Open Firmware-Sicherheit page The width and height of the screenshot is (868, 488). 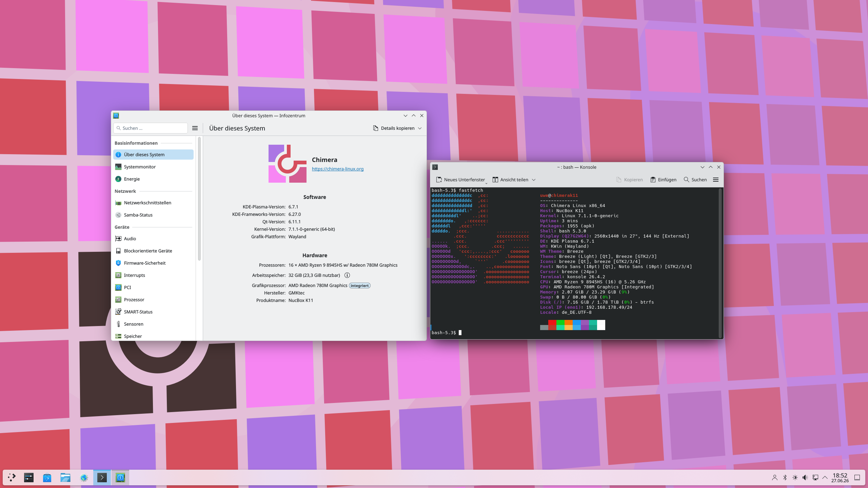pyautogui.click(x=153, y=263)
